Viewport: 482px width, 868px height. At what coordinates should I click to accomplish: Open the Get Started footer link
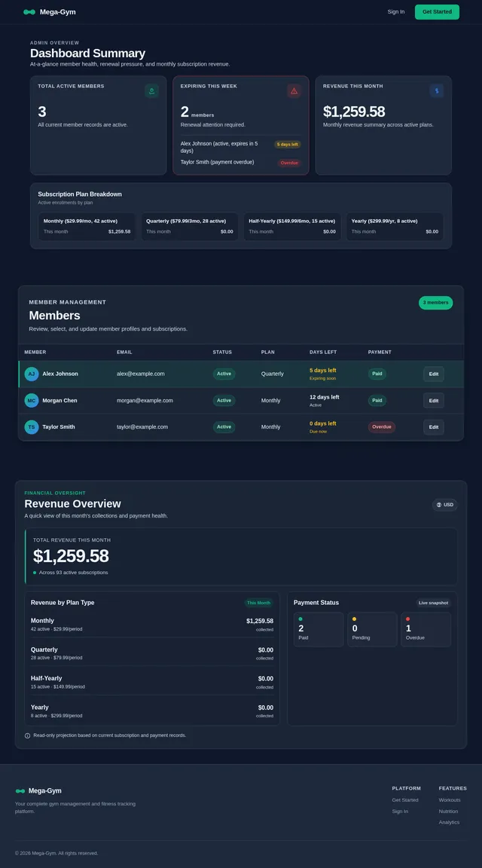(x=405, y=800)
